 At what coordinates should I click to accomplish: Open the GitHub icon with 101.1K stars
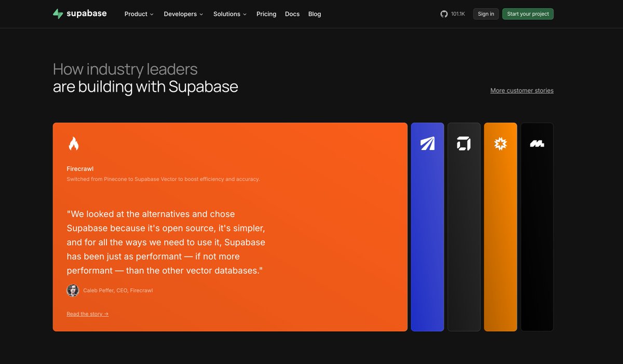tap(453, 14)
